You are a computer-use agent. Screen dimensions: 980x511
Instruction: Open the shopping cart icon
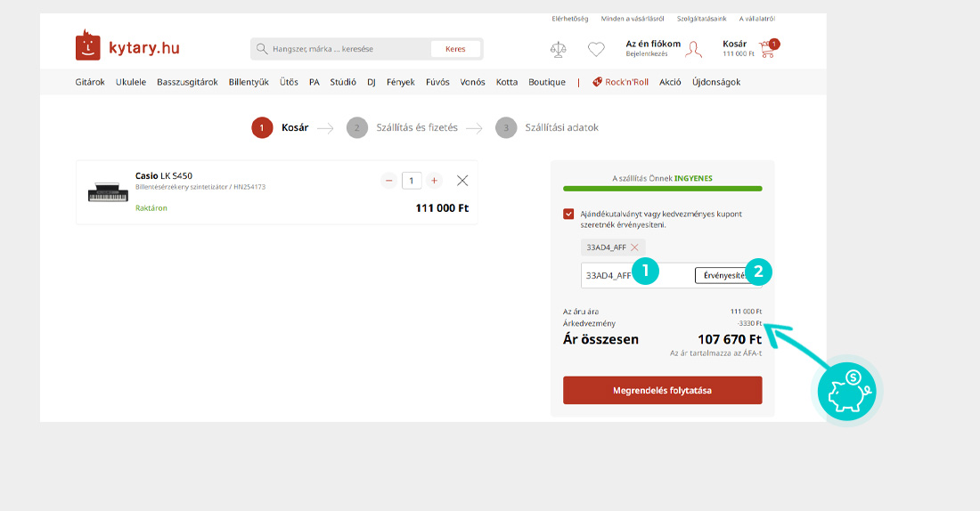pos(768,49)
